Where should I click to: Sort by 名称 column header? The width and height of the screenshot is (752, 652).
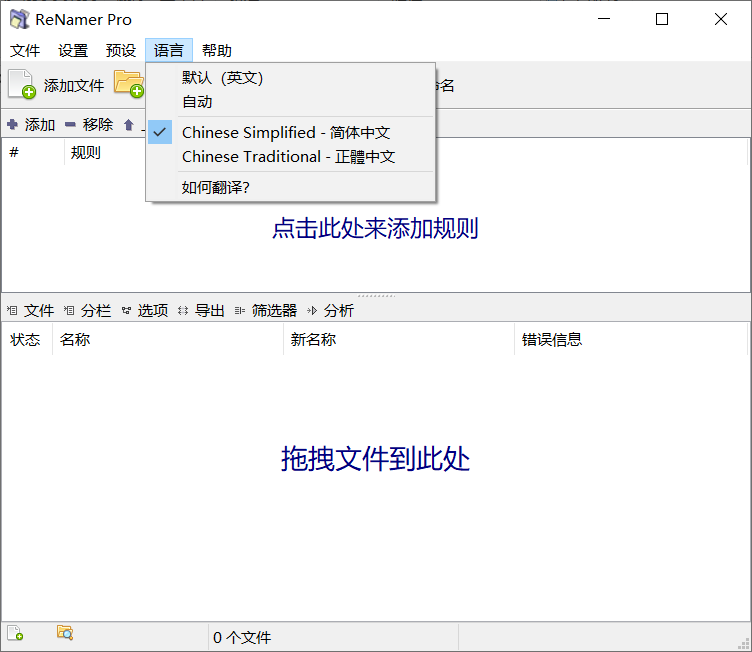(168, 340)
